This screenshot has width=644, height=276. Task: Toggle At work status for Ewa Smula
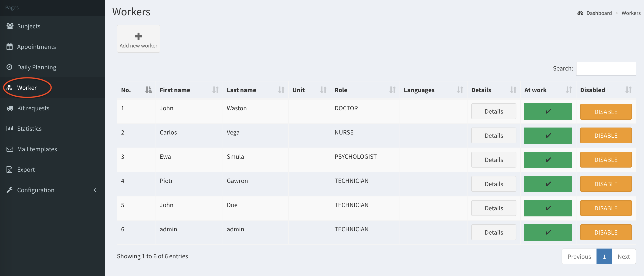[x=548, y=160]
